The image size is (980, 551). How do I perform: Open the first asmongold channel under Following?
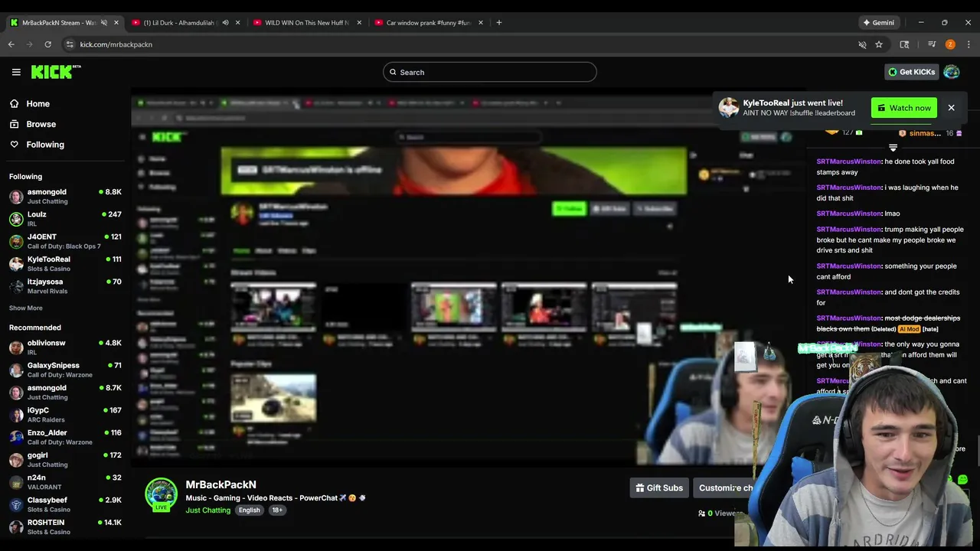pyautogui.click(x=64, y=196)
